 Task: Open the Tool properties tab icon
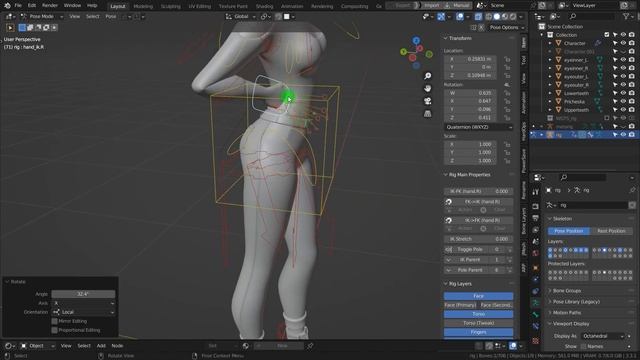535,192
